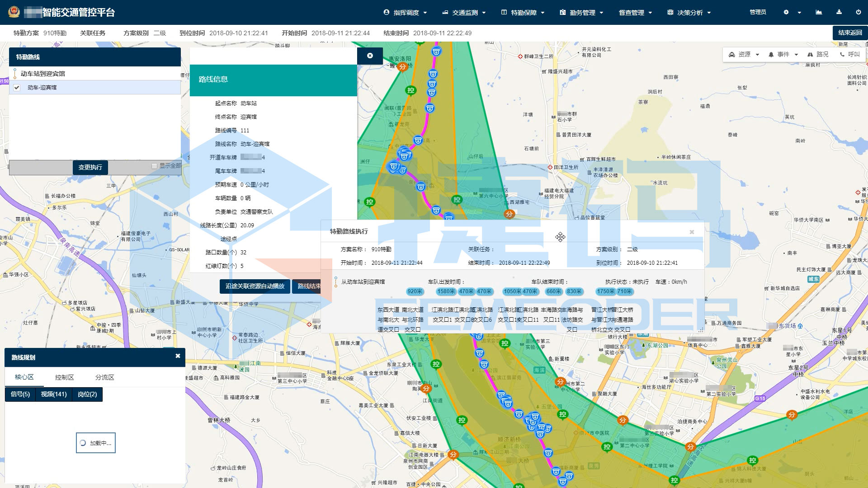Click the 路线长度 value 20.09
This screenshot has width=868, height=488.
click(x=247, y=225)
